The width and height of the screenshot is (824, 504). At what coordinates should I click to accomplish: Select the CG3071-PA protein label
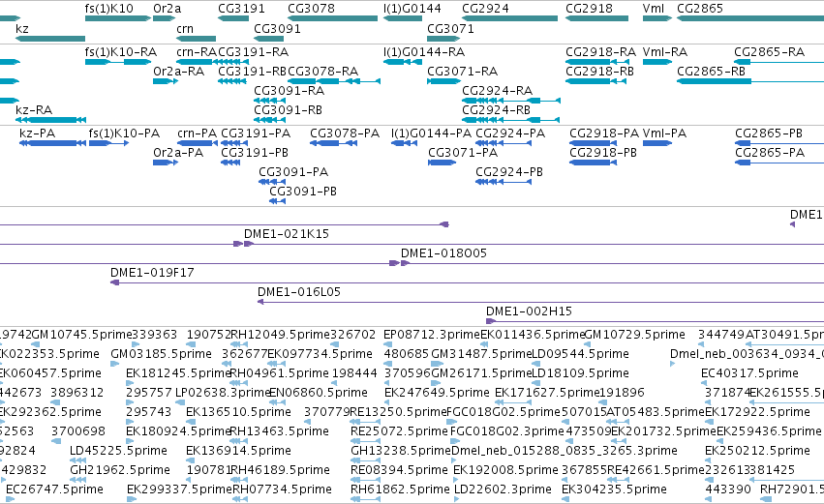pyautogui.click(x=463, y=152)
